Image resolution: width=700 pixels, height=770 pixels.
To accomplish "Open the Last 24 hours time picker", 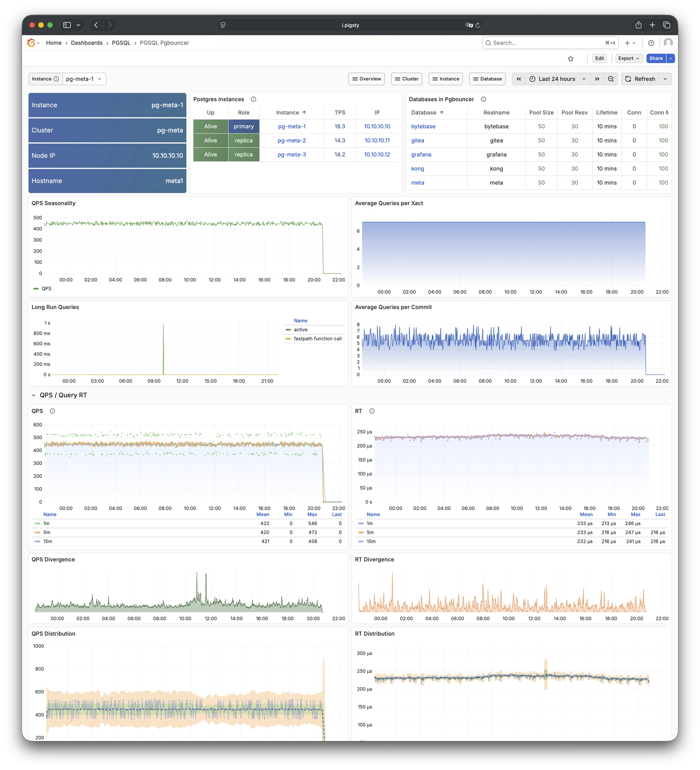I will (x=557, y=79).
